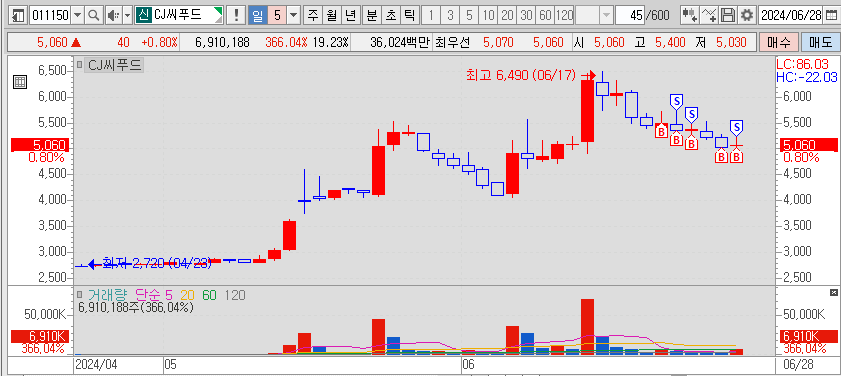The image size is (841, 376).
Task: Click the small square before CJ씨푸드 chart legend
Action: (x=79, y=65)
